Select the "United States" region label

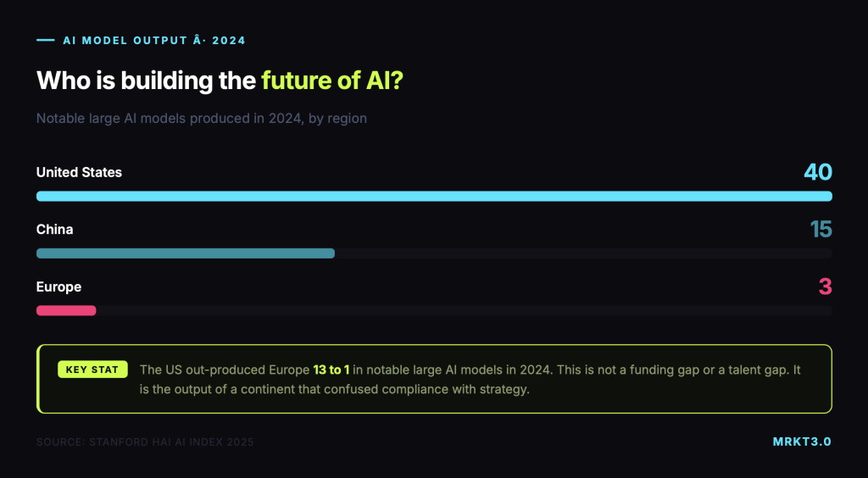pos(79,172)
